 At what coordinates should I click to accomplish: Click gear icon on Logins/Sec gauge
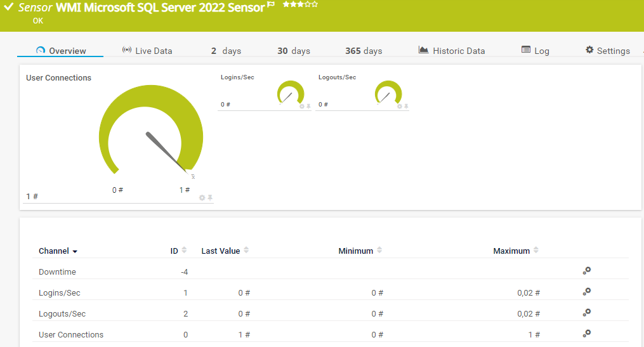302,107
